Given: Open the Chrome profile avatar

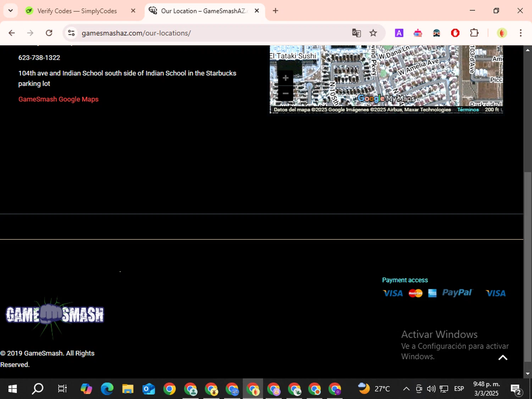Looking at the screenshot, I should 502,33.
